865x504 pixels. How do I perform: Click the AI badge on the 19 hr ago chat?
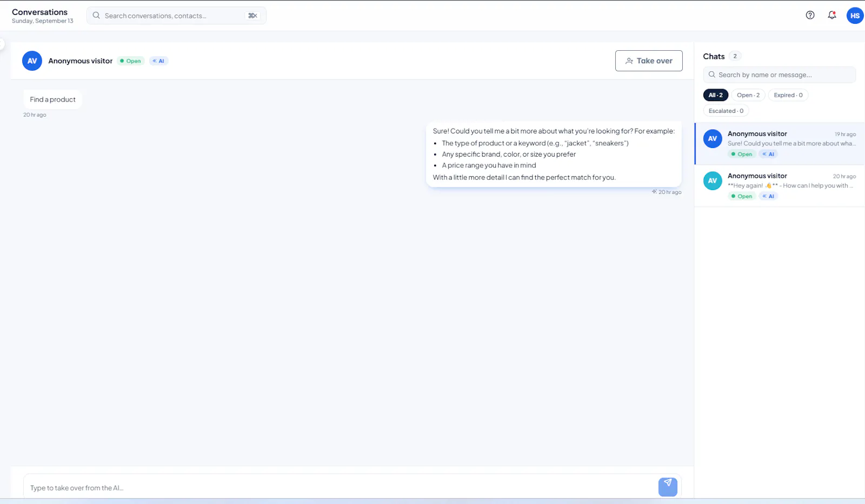(768, 154)
